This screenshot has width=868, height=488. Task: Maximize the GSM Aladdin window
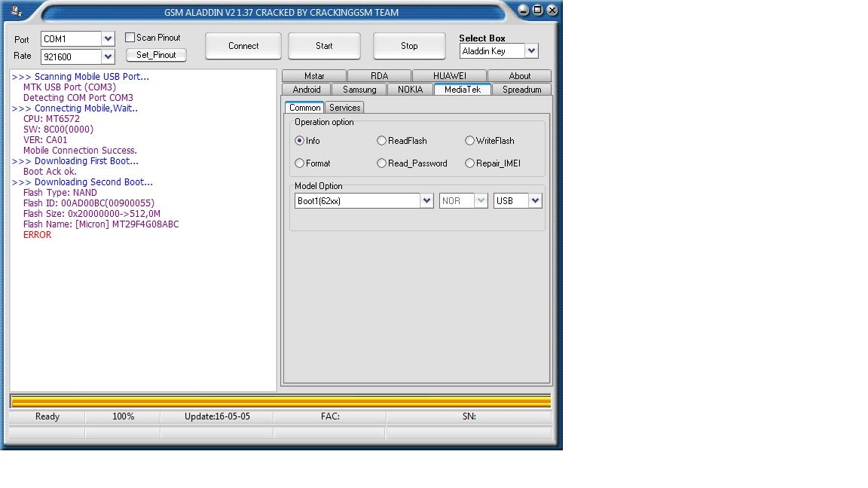(537, 10)
